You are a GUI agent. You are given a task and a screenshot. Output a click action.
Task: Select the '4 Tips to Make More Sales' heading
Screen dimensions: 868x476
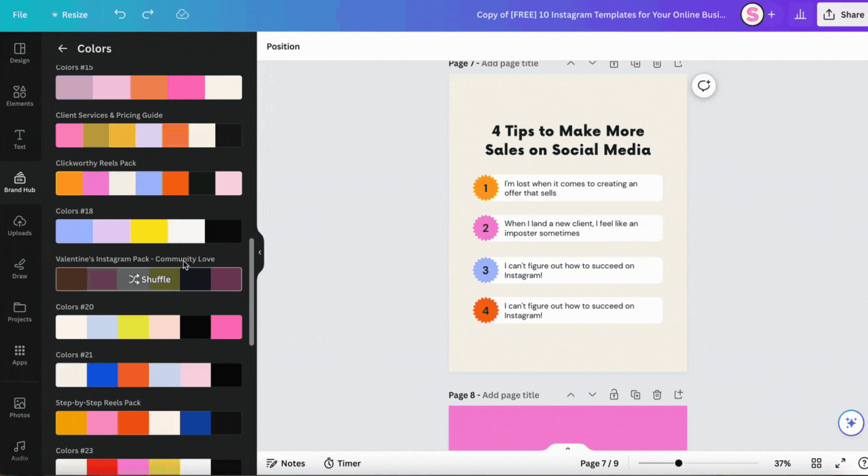[568, 140]
